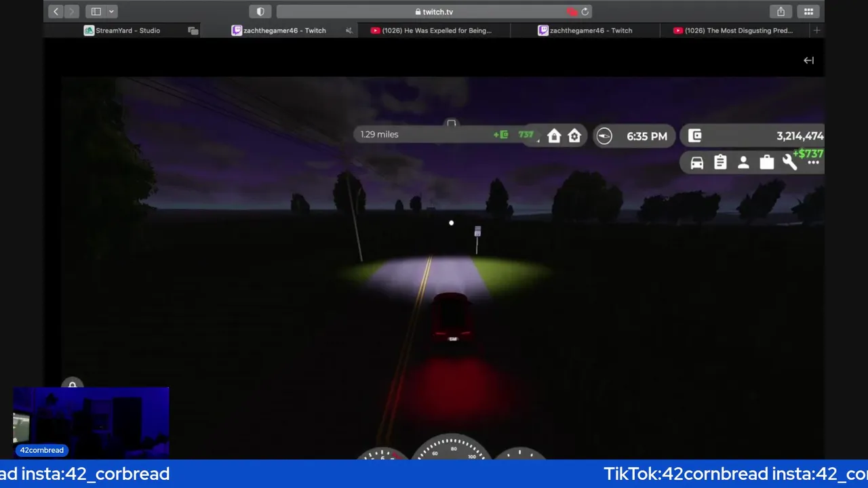This screenshot has width=868, height=488.
Task: Open the Safari share menu
Action: click(781, 12)
